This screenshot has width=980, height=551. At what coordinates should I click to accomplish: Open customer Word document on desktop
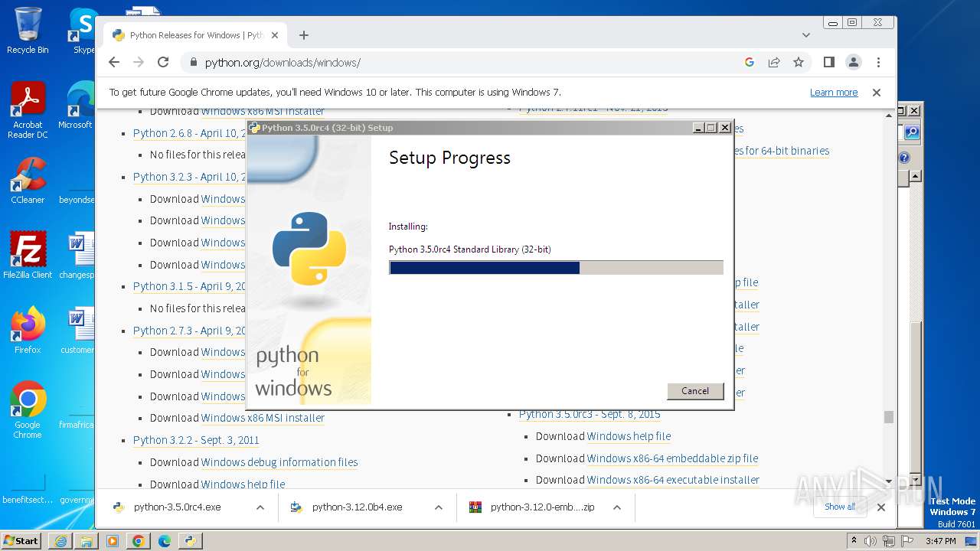click(77, 331)
